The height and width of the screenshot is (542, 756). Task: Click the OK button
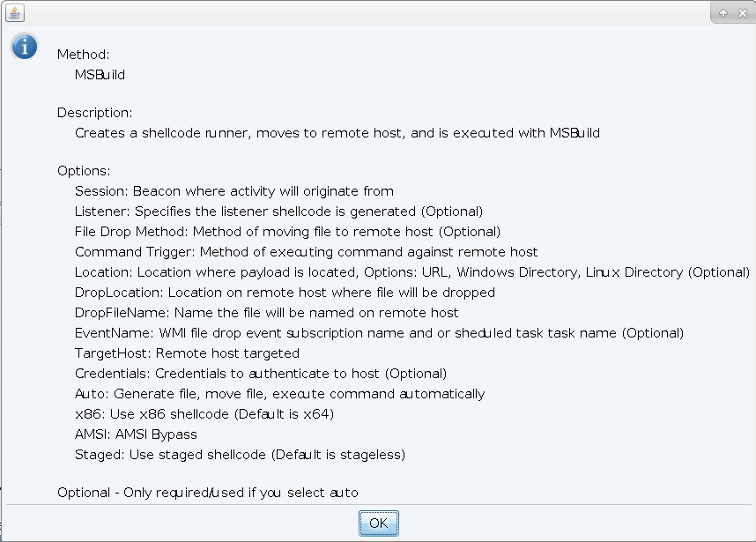pos(378,523)
